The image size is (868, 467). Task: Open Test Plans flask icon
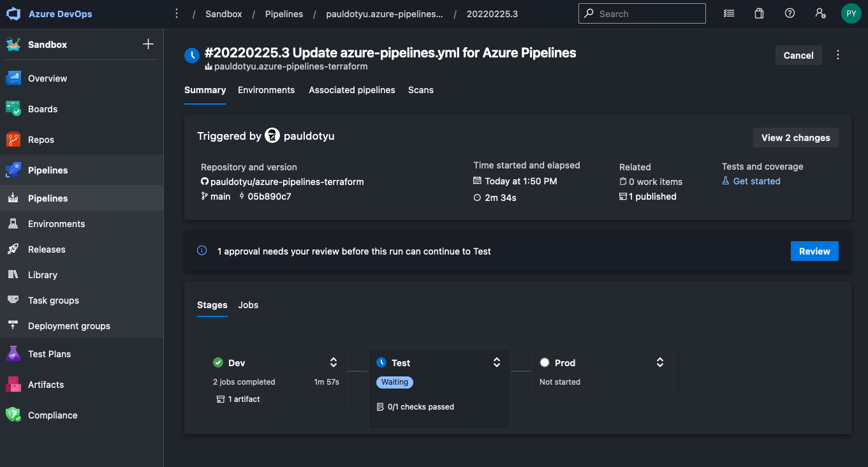click(13, 354)
